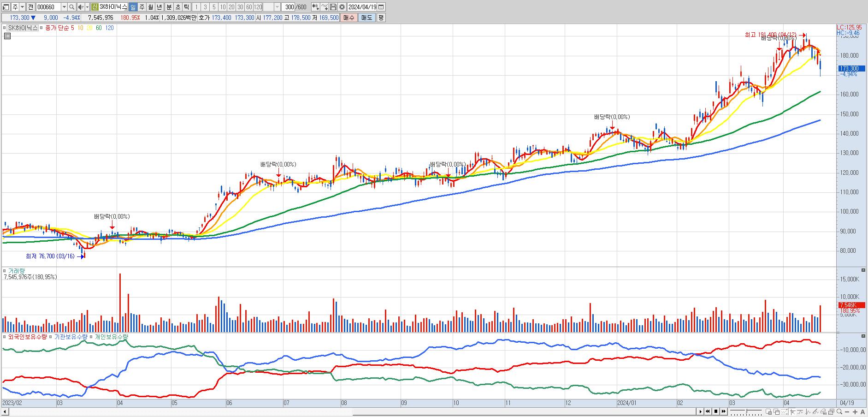The width and height of the screenshot is (868, 417).
Task: Click the fast-forward button in bottom bar
Action: [724, 411]
